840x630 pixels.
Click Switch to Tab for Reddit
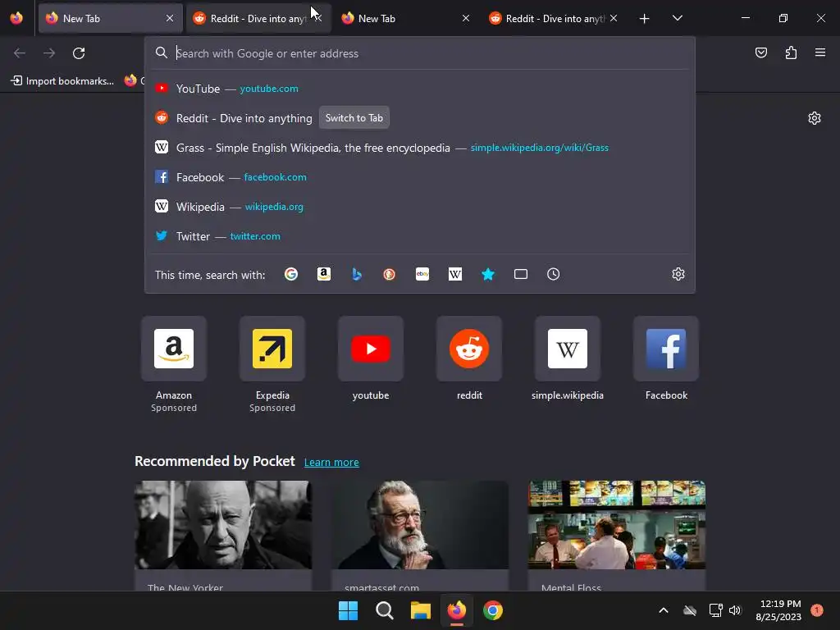[x=354, y=118]
